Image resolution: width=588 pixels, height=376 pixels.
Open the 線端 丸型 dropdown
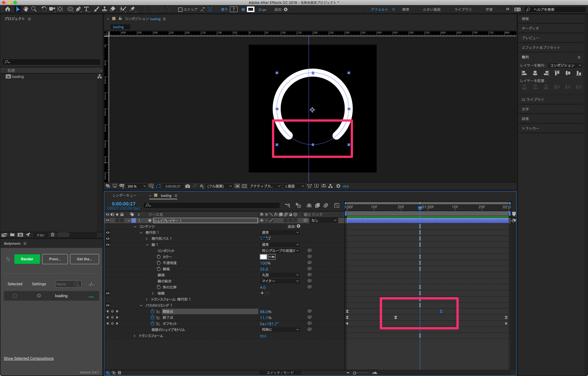(280, 275)
